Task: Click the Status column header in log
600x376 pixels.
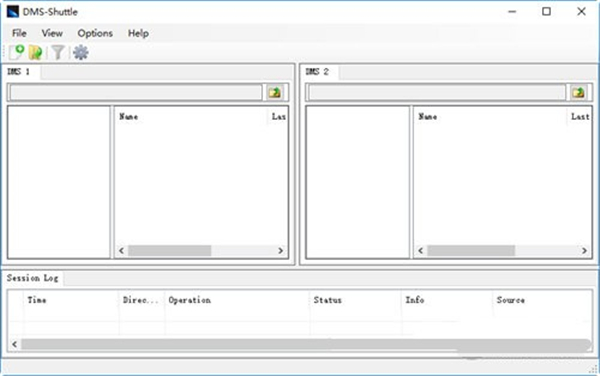Action: (x=328, y=300)
